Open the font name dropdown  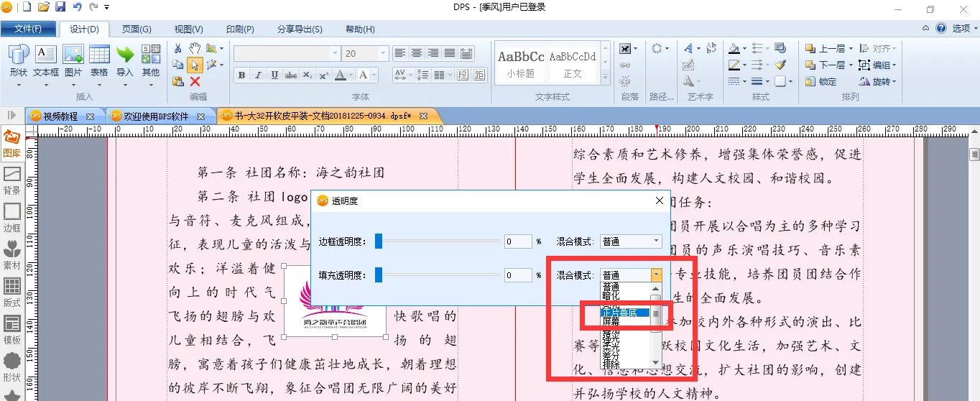(x=333, y=53)
